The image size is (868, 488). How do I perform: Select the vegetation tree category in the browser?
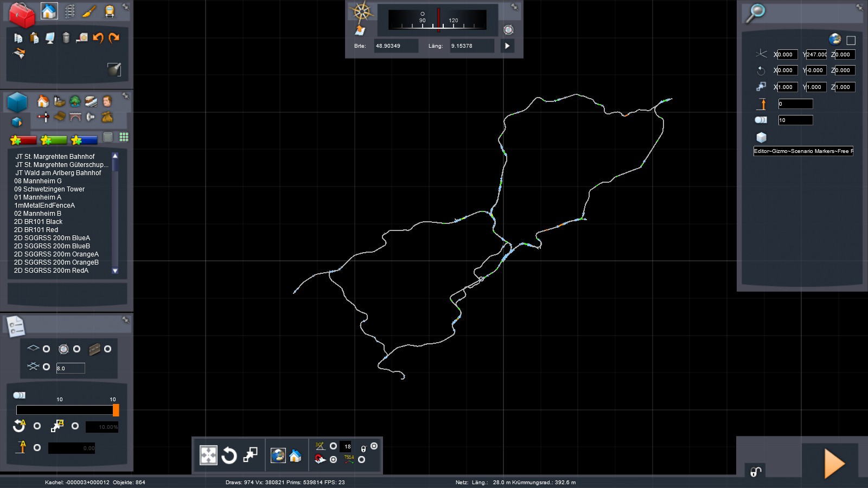75,101
